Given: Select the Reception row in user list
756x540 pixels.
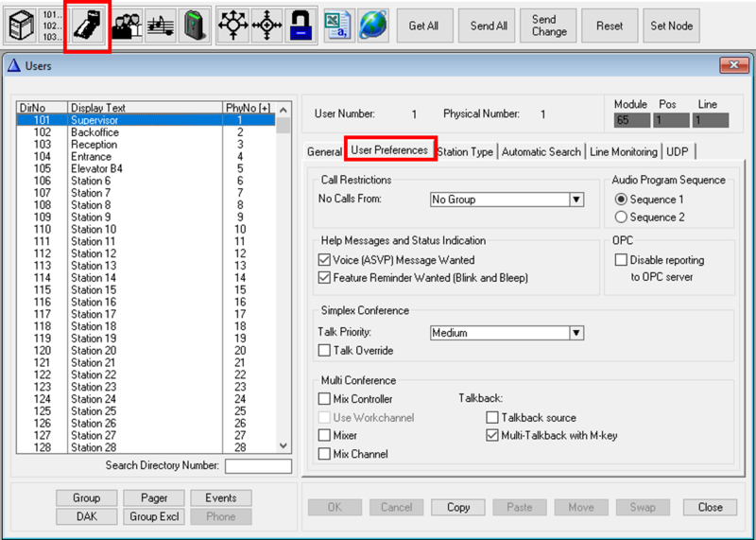Looking at the screenshot, I should pos(146,145).
